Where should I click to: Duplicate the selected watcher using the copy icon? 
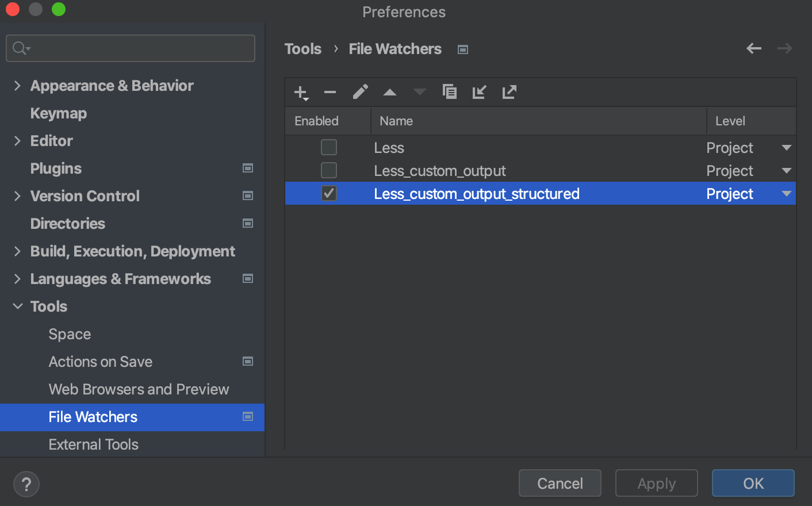coord(449,92)
